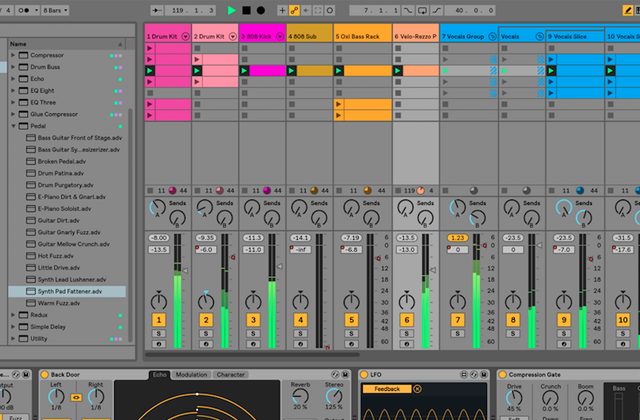Toggle Back Door device power button

(44, 374)
